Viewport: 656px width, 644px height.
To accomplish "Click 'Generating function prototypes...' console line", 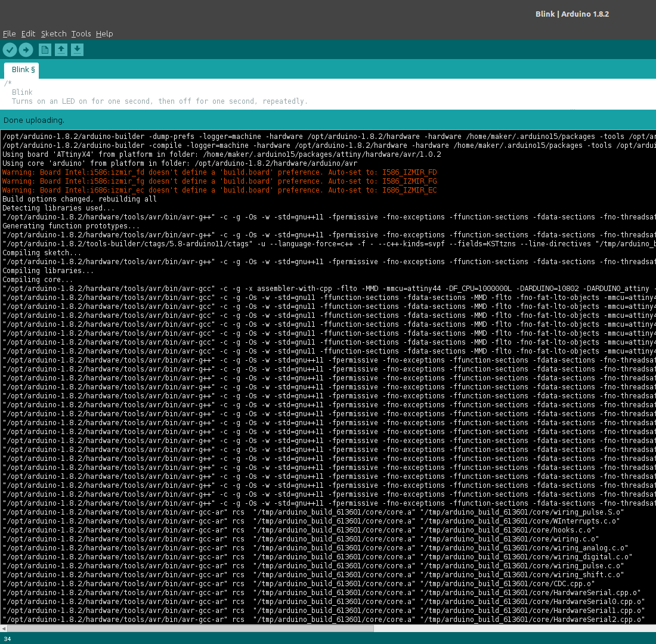I will [71, 226].
